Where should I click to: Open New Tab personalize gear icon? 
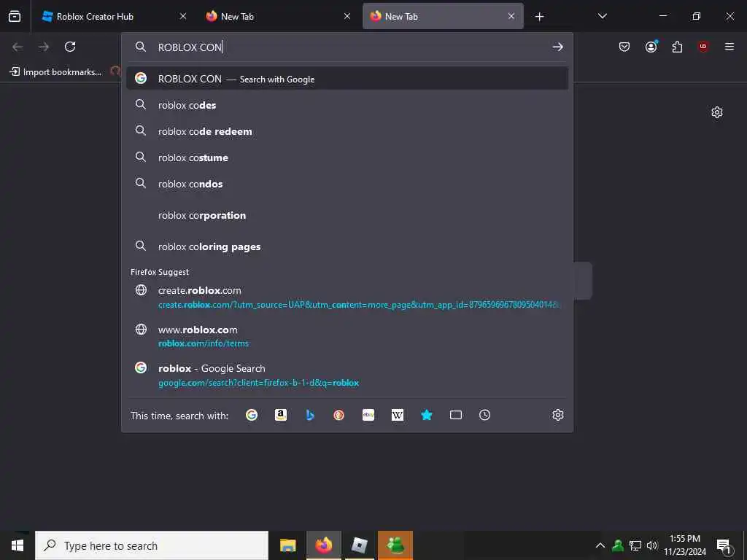pyautogui.click(x=717, y=112)
